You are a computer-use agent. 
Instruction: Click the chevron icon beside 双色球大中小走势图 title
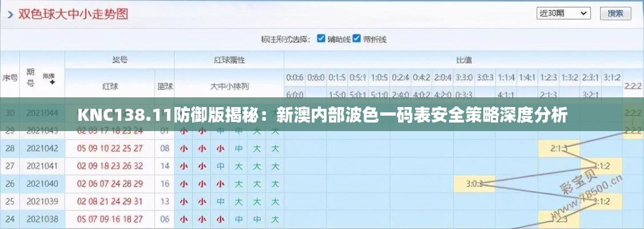pos(10,15)
